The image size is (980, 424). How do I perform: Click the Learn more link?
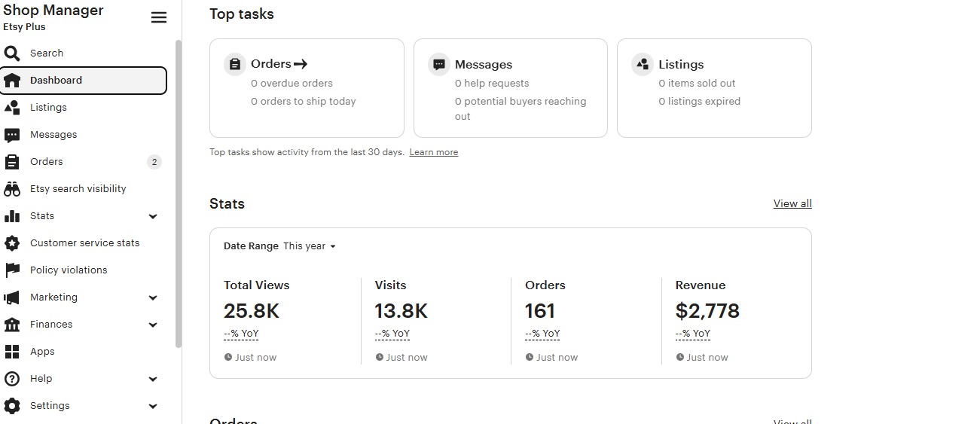point(434,152)
